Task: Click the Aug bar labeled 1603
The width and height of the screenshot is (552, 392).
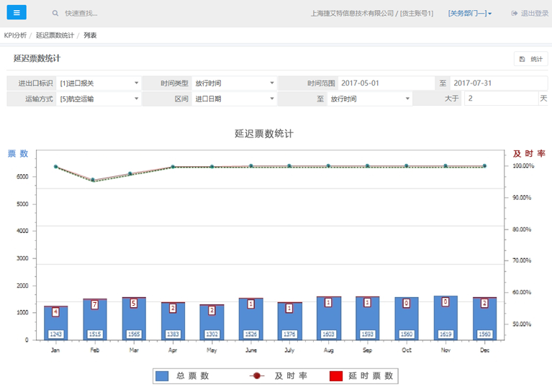Action: point(328,318)
